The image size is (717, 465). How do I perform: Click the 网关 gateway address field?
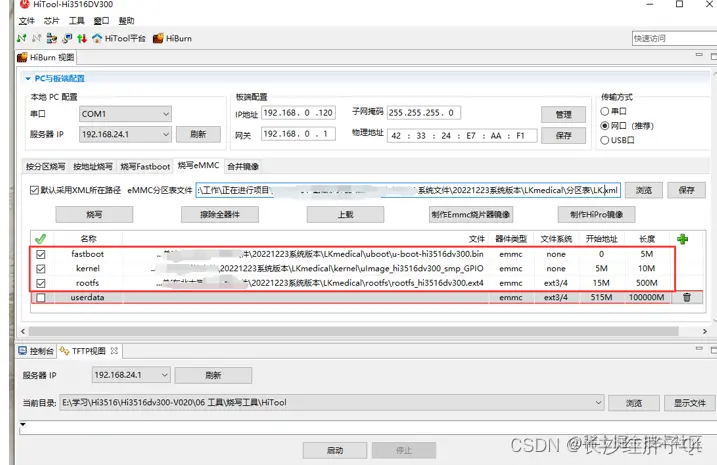(298, 134)
